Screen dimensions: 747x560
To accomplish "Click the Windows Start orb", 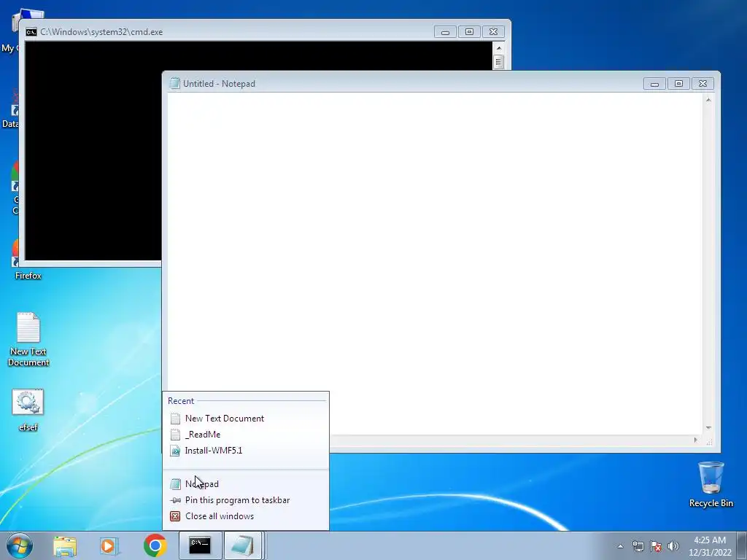I will [20, 545].
